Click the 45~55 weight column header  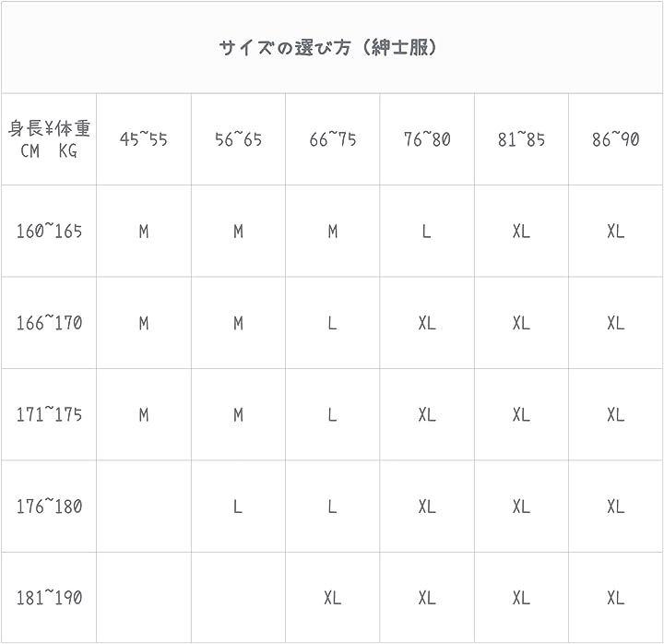click(x=144, y=139)
